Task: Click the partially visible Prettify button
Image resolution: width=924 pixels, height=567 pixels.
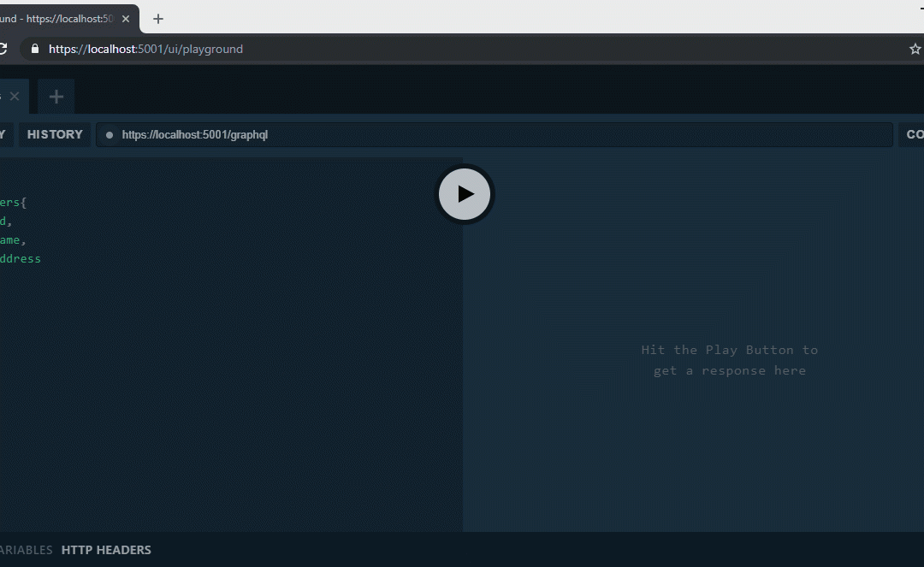Action: pos(3,134)
